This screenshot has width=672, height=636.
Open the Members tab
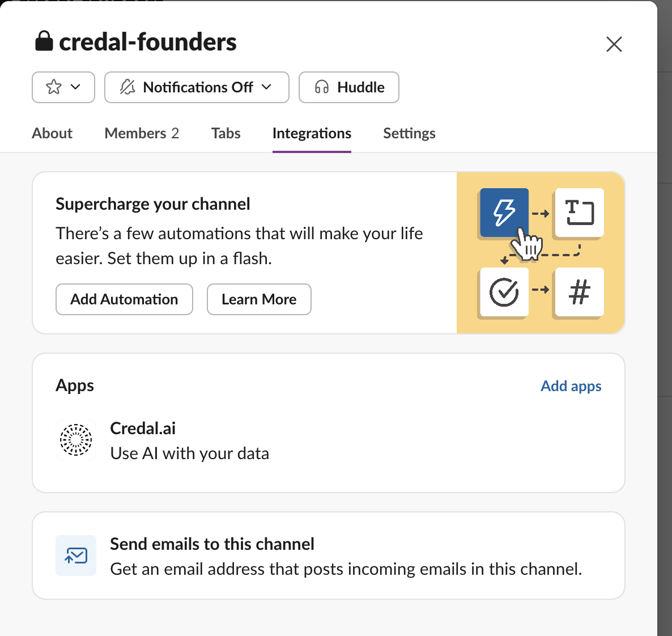142,133
